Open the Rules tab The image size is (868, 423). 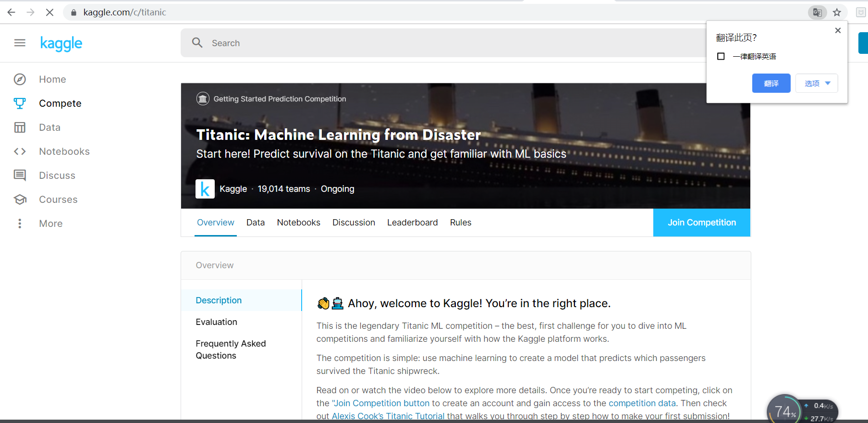click(x=461, y=223)
